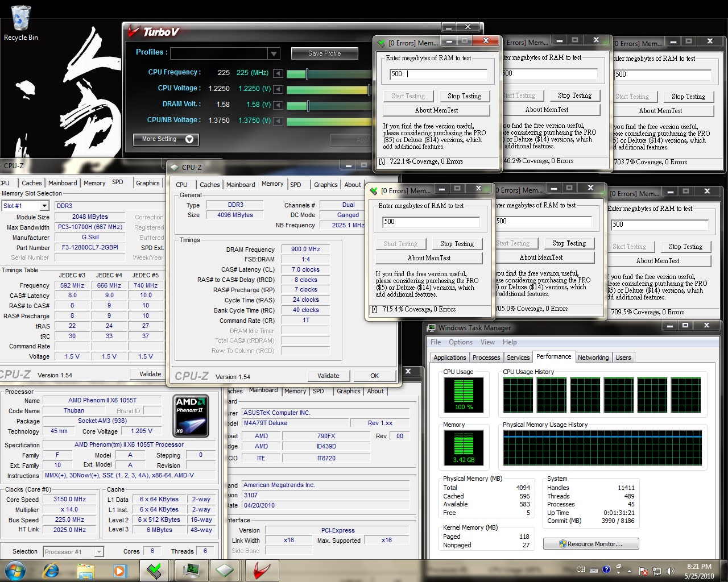Select the Services tab in Task Manager
The width and height of the screenshot is (728, 582).
click(x=518, y=357)
